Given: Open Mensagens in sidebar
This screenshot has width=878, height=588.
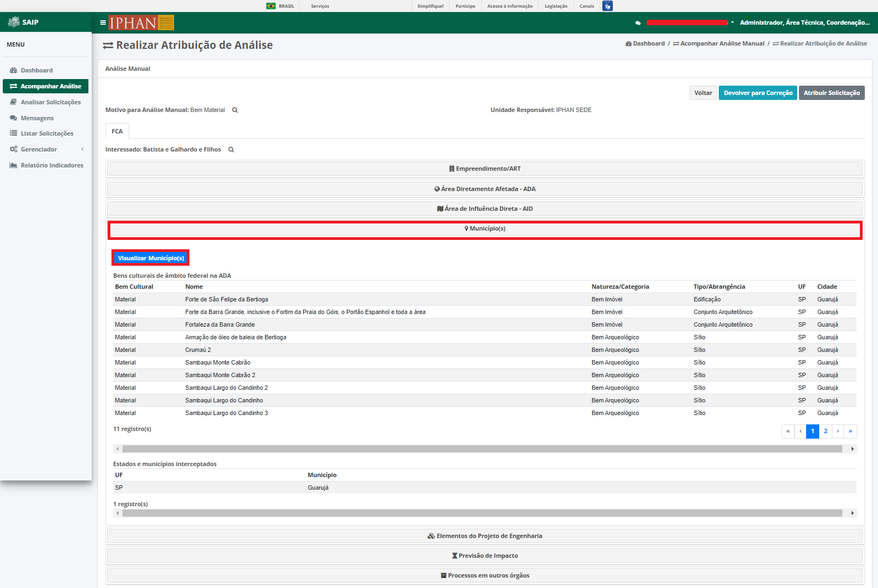Looking at the screenshot, I should click(x=37, y=118).
